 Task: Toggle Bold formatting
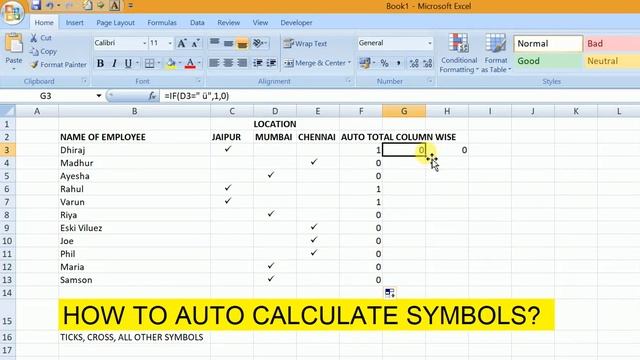pos(100,63)
